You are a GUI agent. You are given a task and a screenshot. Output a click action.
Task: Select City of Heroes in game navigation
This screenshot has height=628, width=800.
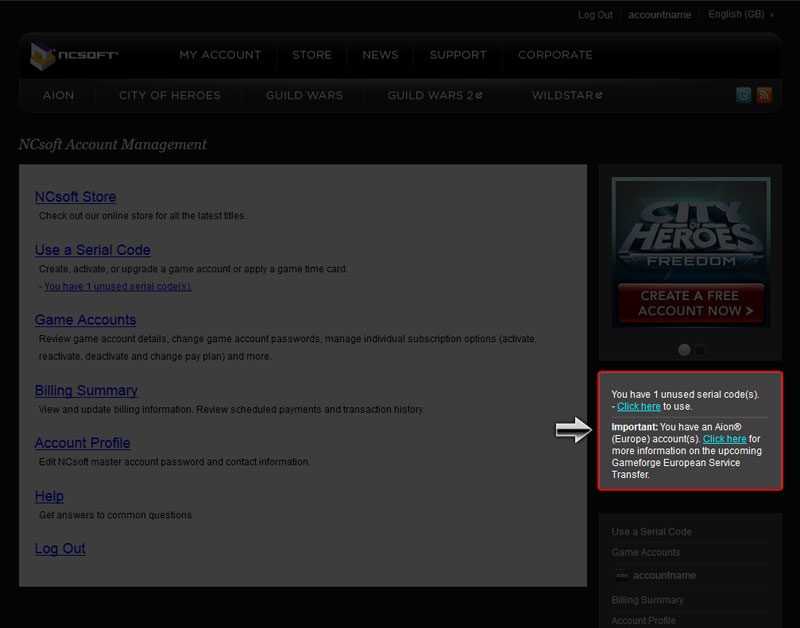pos(170,96)
